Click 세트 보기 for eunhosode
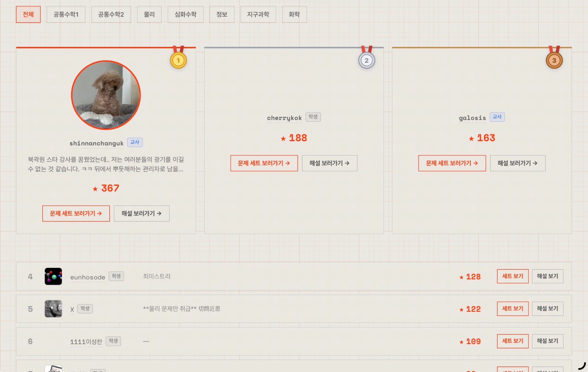Viewport: 588px width, 372px height. [513, 276]
